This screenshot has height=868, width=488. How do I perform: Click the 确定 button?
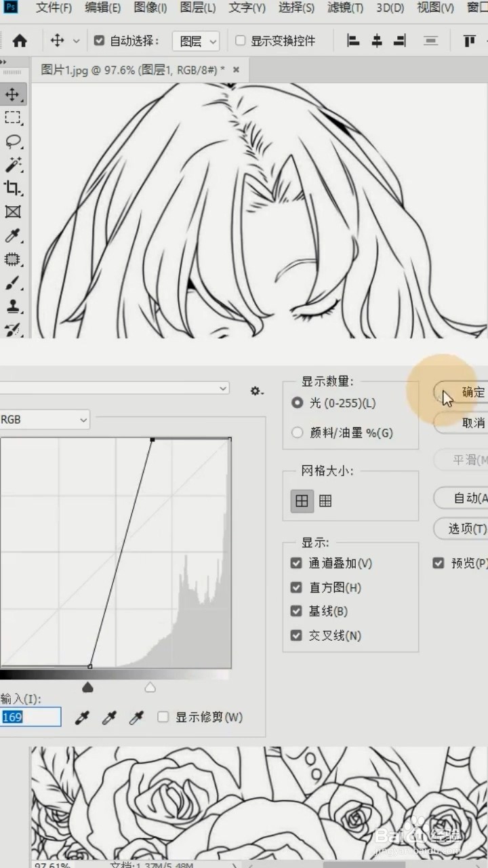coord(461,392)
